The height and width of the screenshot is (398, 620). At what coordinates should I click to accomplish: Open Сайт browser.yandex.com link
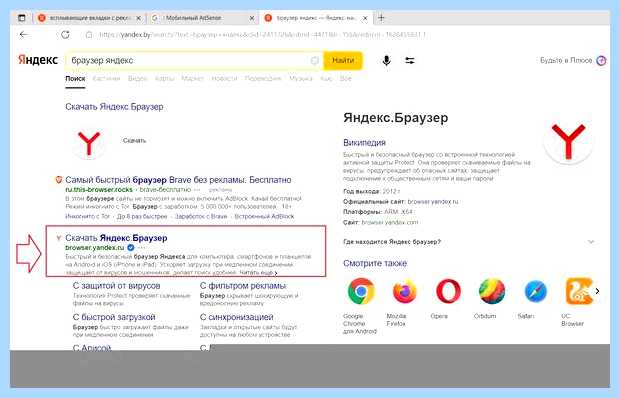pyautogui.click(x=389, y=222)
